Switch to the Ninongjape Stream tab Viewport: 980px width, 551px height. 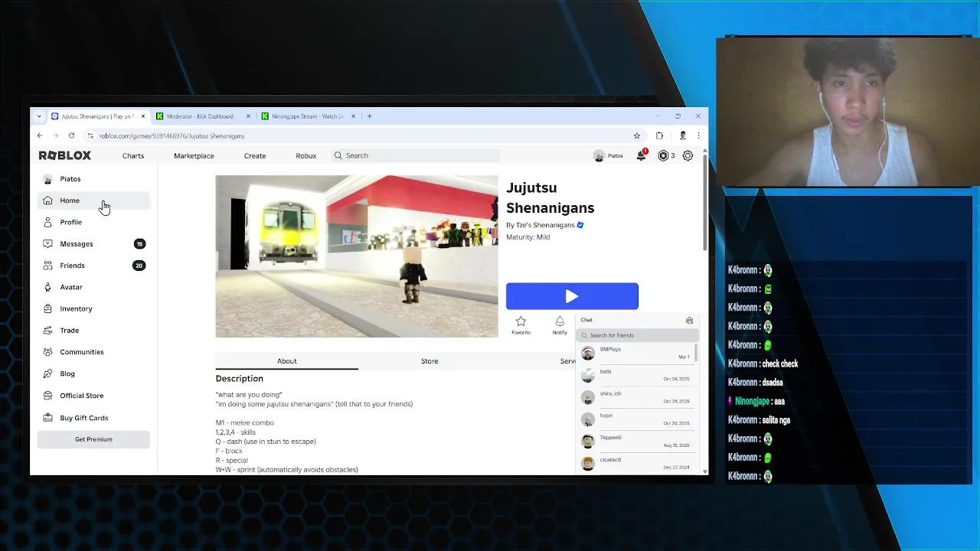[x=308, y=116]
